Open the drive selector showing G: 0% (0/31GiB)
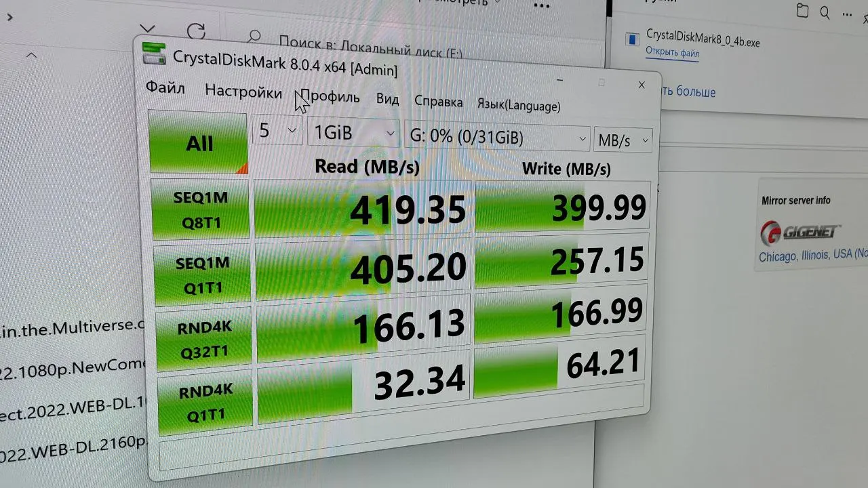Screen dimensions: 868x488 (x=497, y=138)
